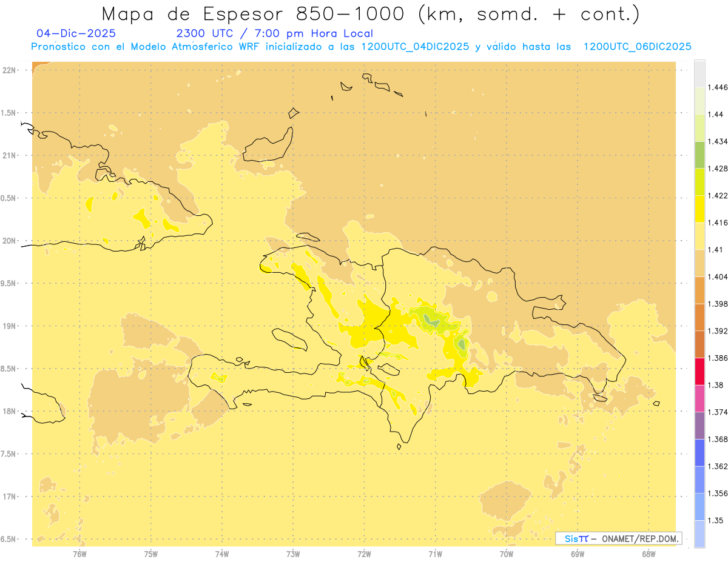Select the date label '04-Dic-2025'

tap(76, 33)
